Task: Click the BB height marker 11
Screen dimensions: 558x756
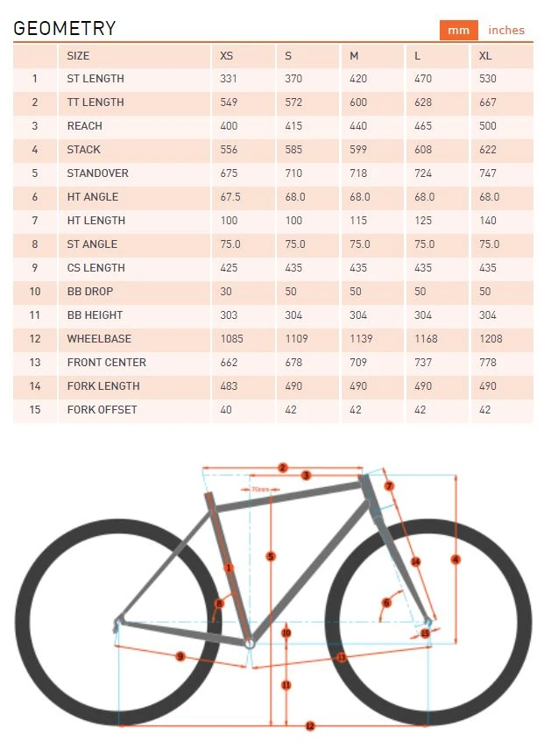Action: pos(286,685)
